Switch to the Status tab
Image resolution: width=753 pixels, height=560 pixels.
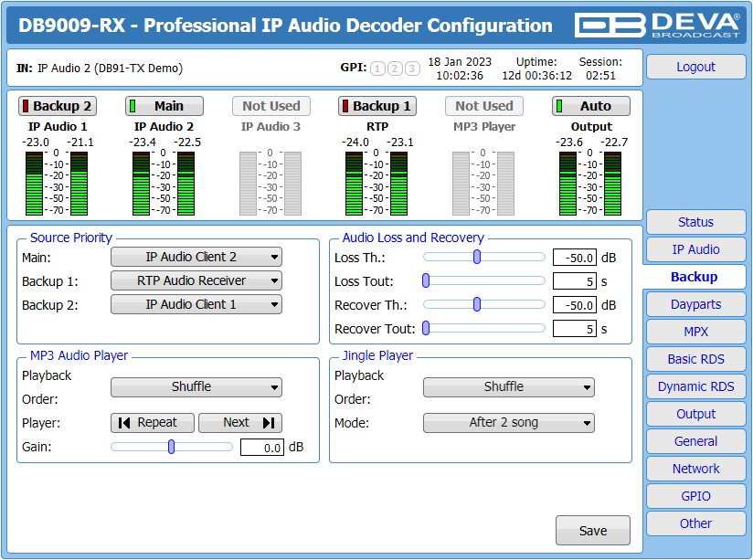coord(695,222)
